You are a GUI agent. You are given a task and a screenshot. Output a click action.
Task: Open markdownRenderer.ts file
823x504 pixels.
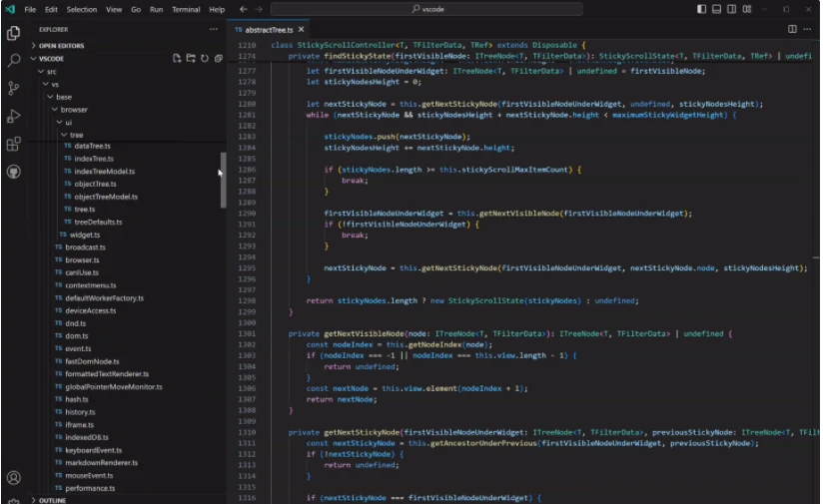[x=101, y=462]
